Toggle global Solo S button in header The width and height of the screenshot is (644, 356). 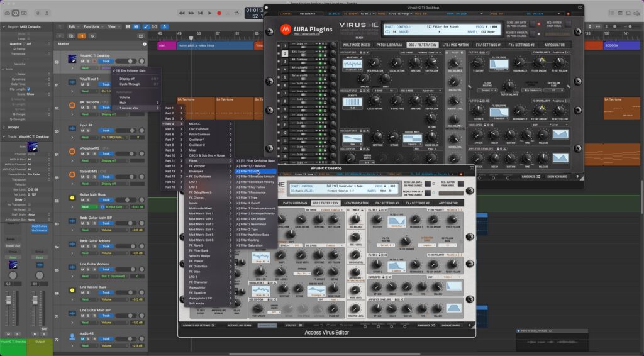coord(92,36)
